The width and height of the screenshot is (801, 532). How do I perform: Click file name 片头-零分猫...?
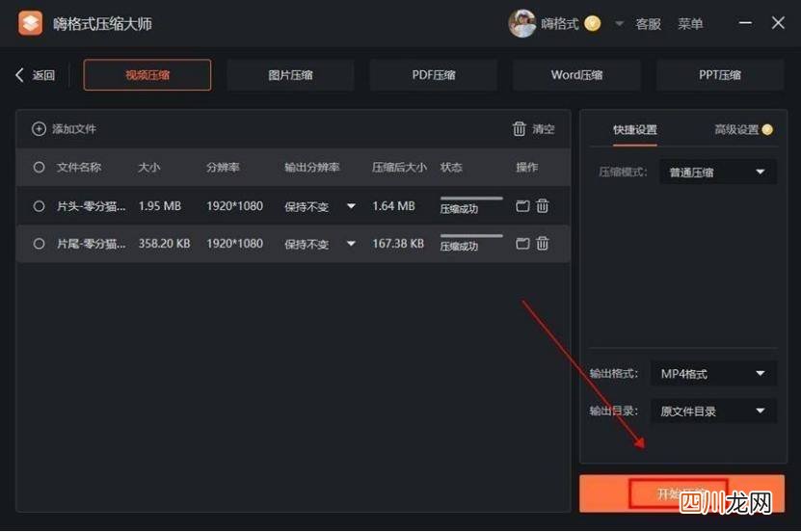pos(91,206)
